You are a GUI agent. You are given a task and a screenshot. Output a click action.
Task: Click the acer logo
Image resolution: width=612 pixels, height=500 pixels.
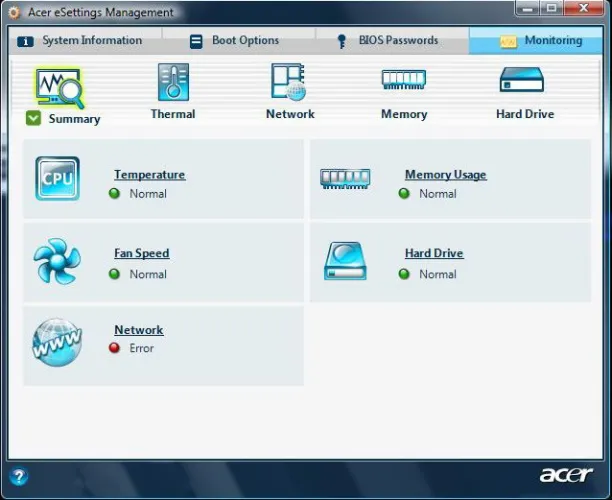tap(566, 475)
